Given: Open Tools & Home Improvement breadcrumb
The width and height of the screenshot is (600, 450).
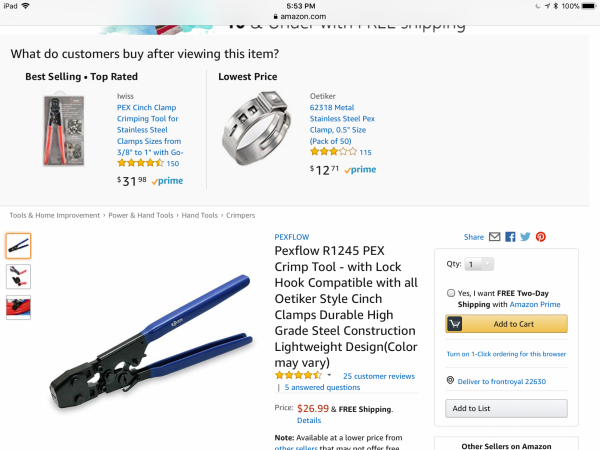Looking at the screenshot, I should point(55,215).
